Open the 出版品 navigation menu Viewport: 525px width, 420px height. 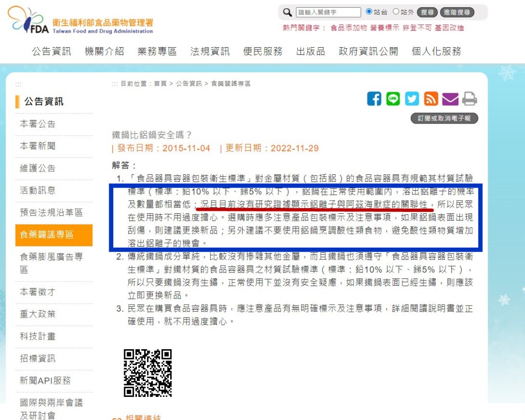(x=310, y=51)
